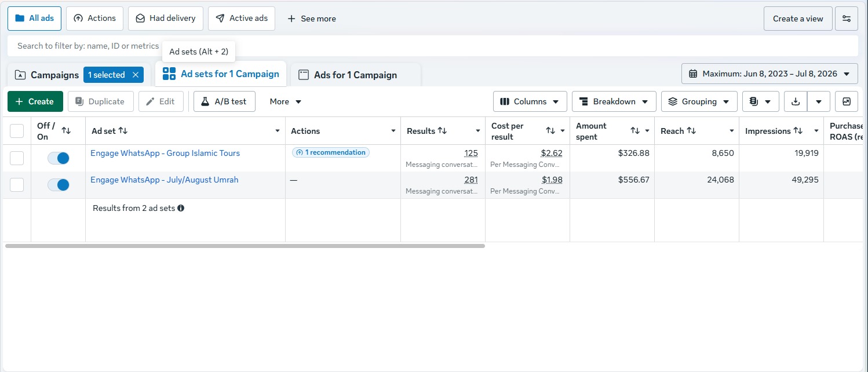The width and height of the screenshot is (868, 372).
Task: Open Ad set column options caret
Action: click(278, 131)
